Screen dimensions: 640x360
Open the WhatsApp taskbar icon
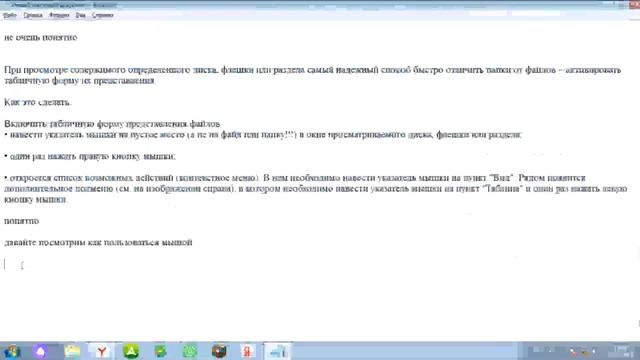coord(190,351)
